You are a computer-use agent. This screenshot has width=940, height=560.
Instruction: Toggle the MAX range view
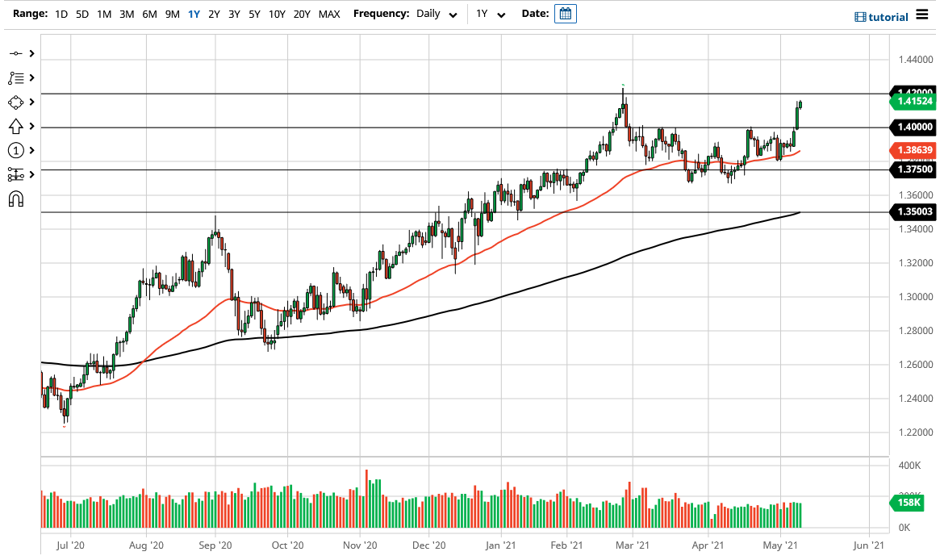click(328, 14)
